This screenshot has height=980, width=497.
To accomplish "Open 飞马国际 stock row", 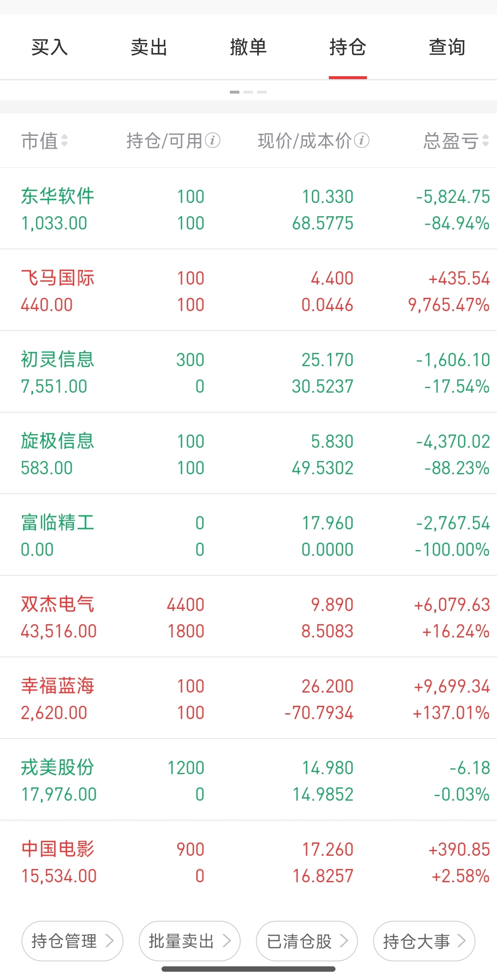I will pyautogui.click(x=248, y=291).
